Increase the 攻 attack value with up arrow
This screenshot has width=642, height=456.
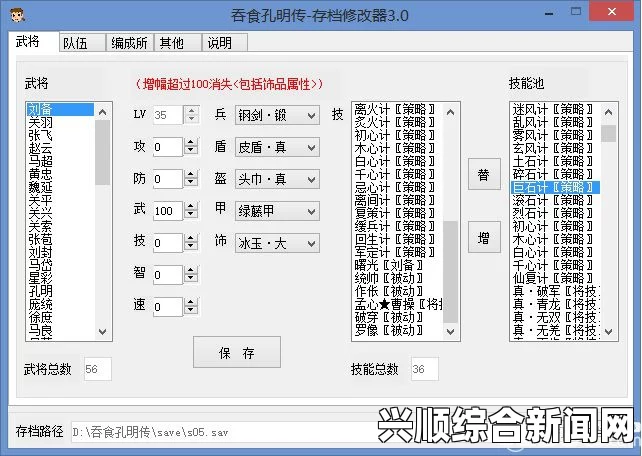point(191,142)
